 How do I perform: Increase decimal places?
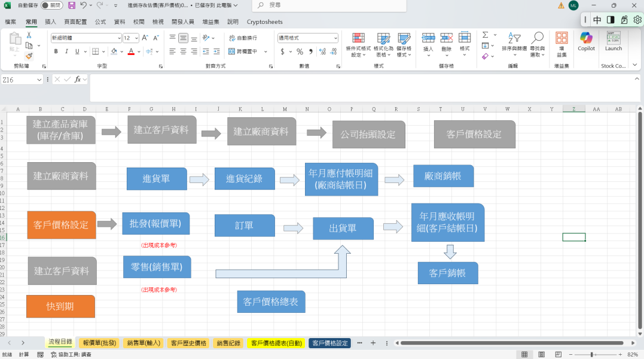(x=322, y=51)
